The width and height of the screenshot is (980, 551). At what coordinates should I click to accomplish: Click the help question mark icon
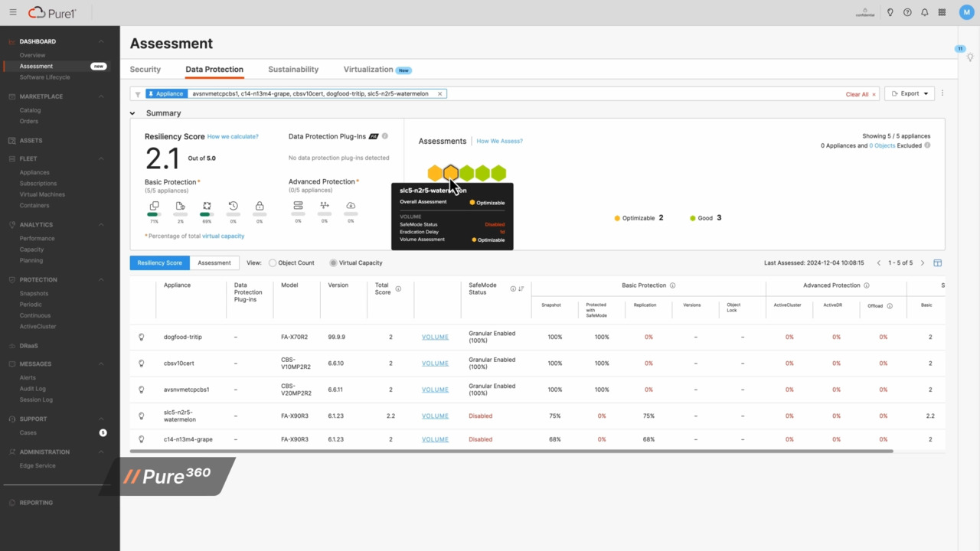(907, 12)
